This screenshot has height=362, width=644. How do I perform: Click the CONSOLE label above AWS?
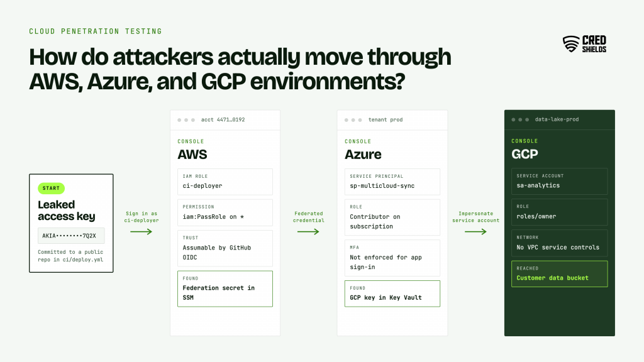(x=191, y=141)
